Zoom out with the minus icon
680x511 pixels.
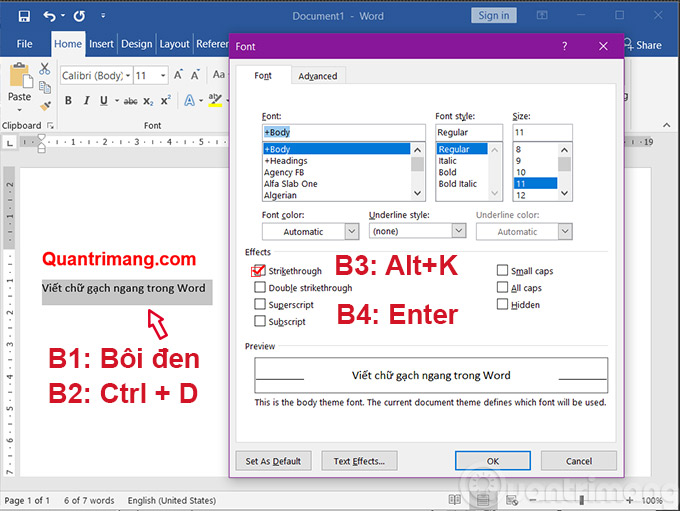(533, 500)
